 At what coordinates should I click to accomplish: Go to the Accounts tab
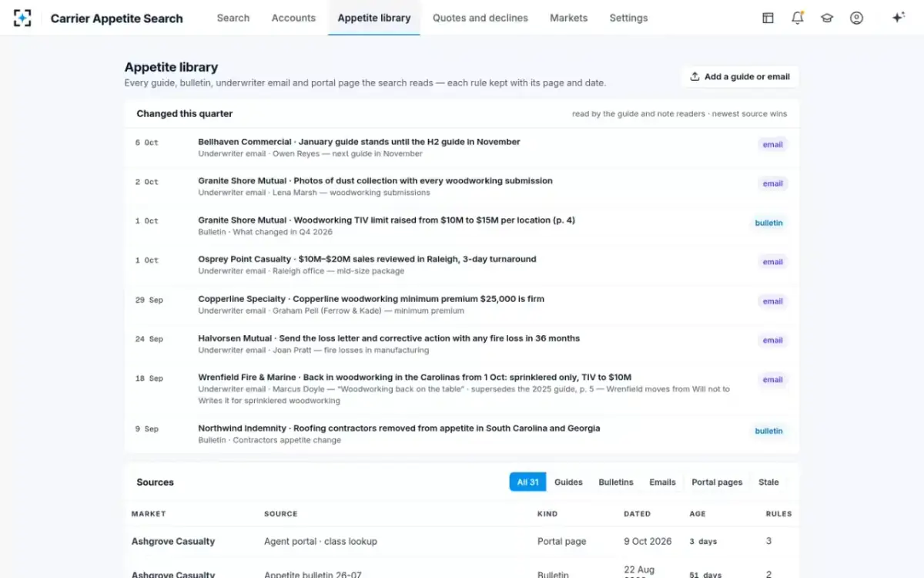click(293, 18)
